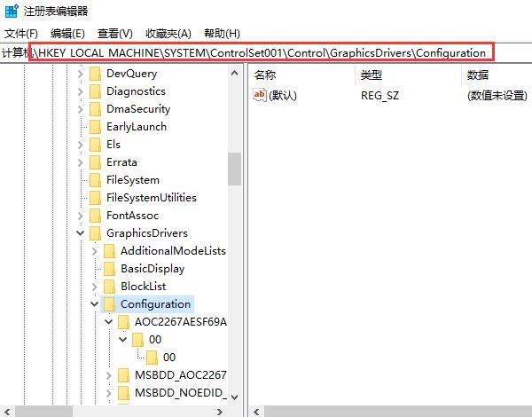The image size is (532, 417).
Task: Open the 帮助(H) menu
Action: [x=222, y=34]
